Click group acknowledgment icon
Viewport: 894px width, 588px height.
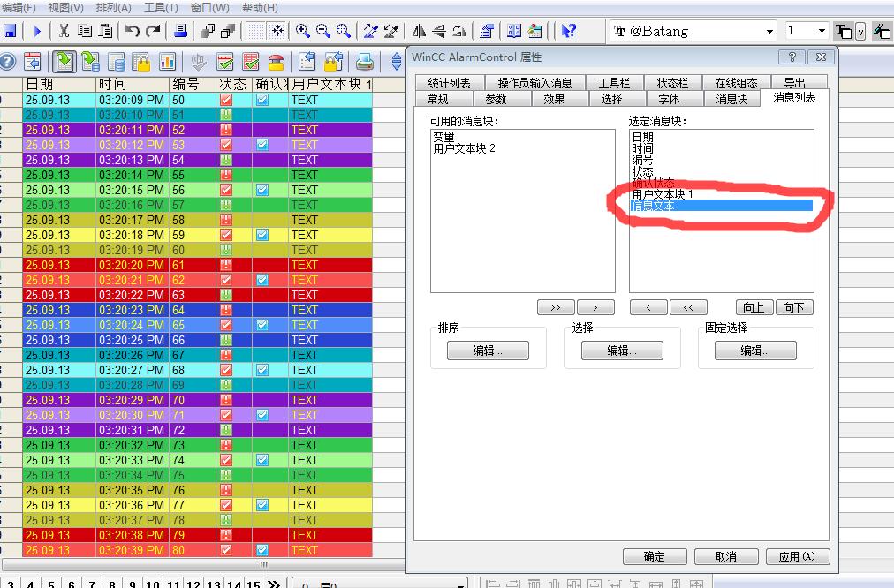pos(251,61)
